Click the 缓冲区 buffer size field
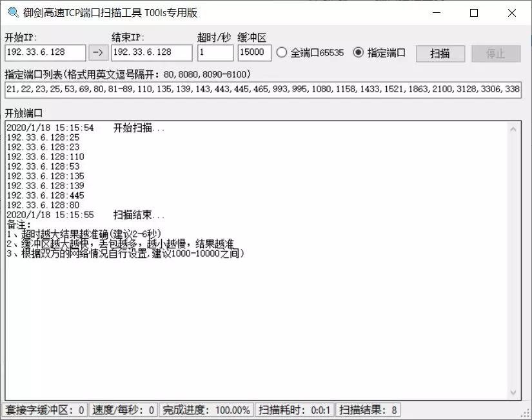The width and height of the screenshot is (532, 420). coord(253,52)
